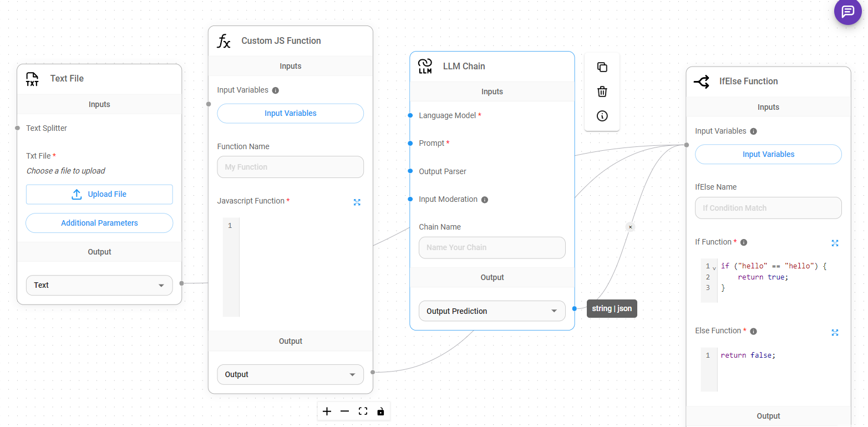Open Custom JS Function Output dropdown
The height and width of the screenshot is (427, 868).
pyautogui.click(x=290, y=374)
